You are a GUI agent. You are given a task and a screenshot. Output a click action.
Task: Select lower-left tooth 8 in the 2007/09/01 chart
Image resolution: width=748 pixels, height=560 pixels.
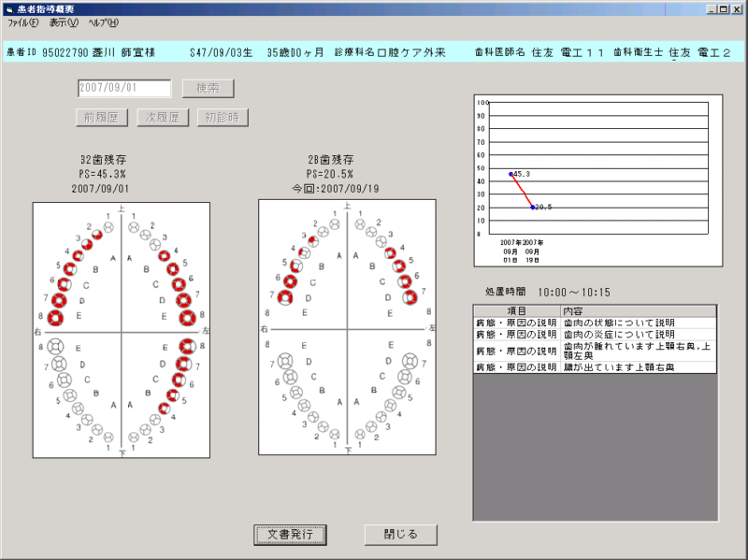click(x=188, y=345)
